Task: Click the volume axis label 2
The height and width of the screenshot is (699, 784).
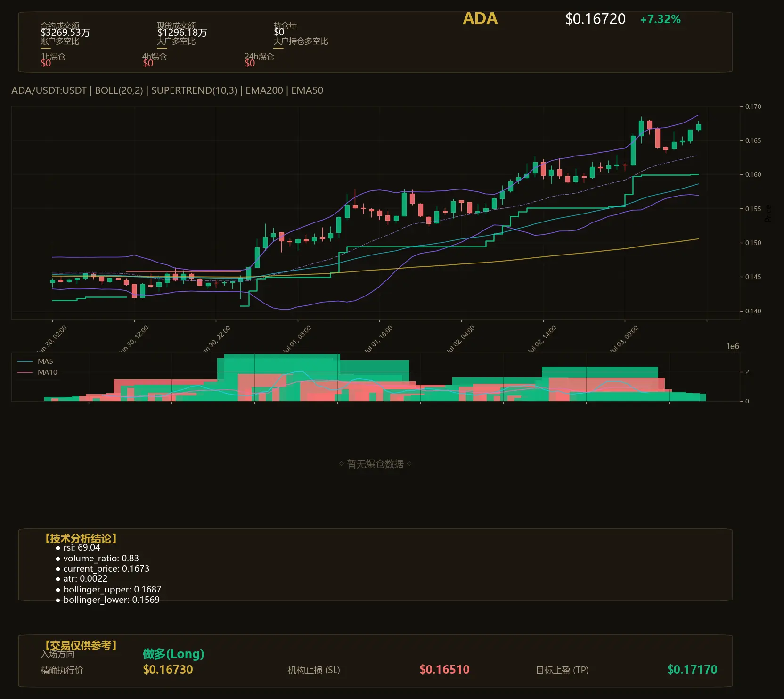Action: [747, 372]
